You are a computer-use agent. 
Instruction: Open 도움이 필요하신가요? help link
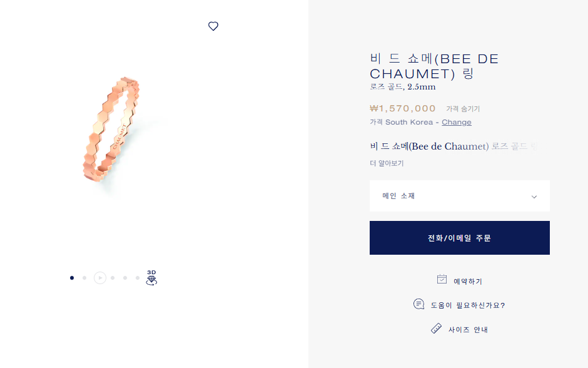(x=468, y=305)
